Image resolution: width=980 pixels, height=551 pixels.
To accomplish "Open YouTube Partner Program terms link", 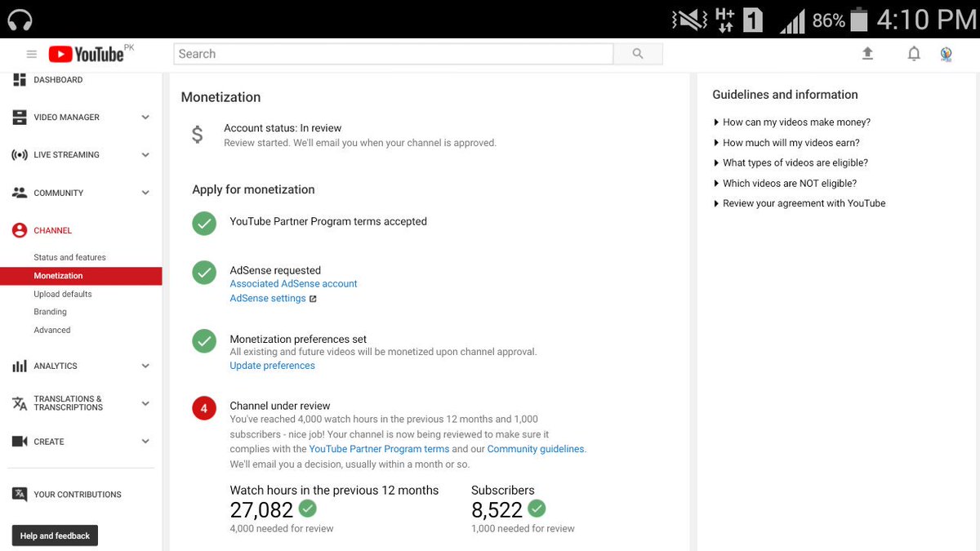I will (x=379, y=449).
